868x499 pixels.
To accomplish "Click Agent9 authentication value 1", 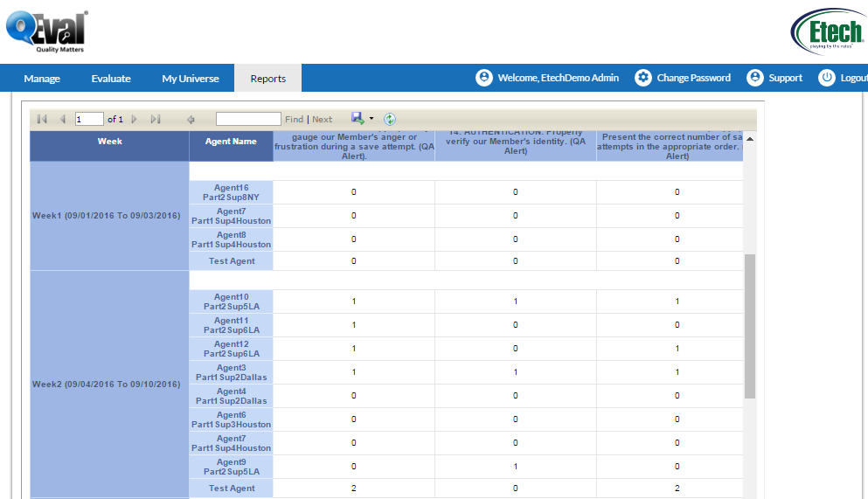I will [516, 467].
